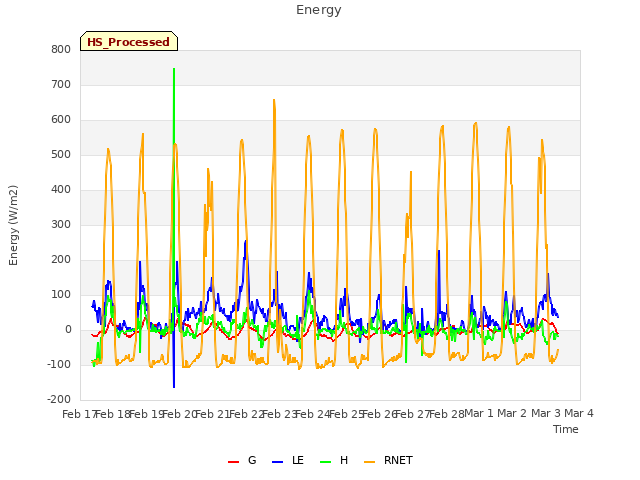Click the green H spike peak near 750

click(x=174, y=69)
